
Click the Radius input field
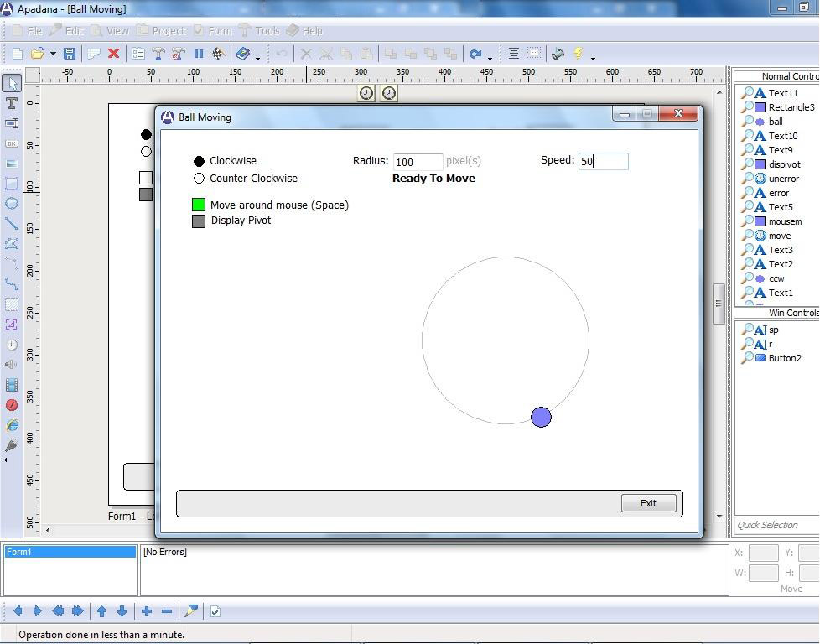418,162
